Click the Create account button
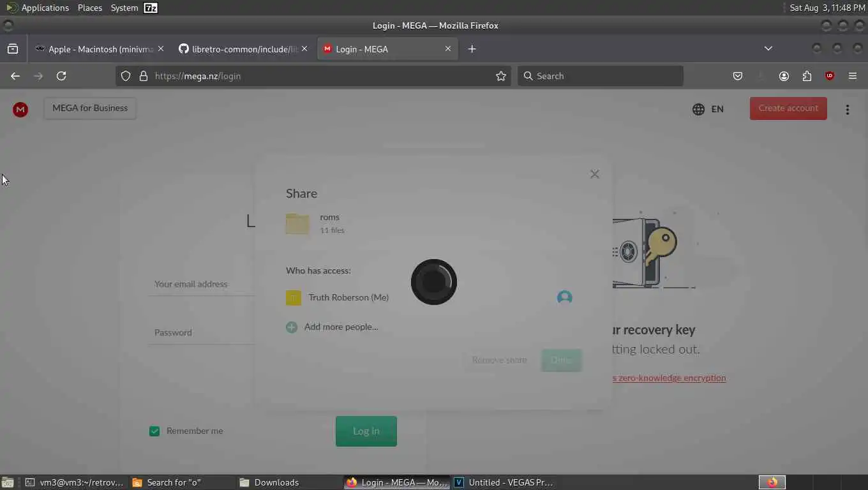The image size is (868, 490). point(788,108)
